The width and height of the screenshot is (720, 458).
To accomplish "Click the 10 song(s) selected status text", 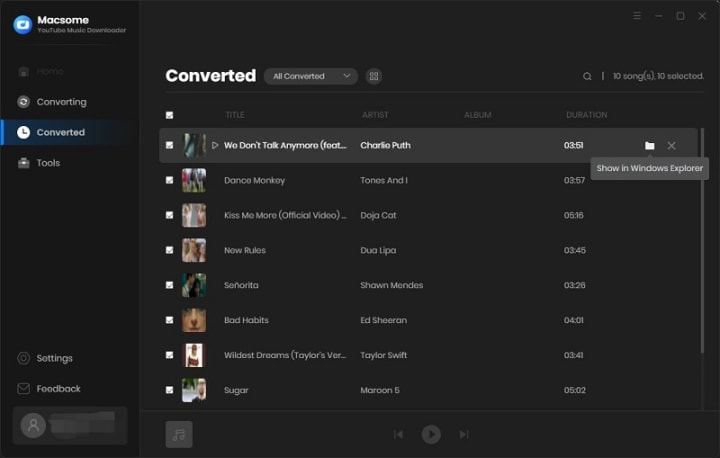I will click(658, 76).
